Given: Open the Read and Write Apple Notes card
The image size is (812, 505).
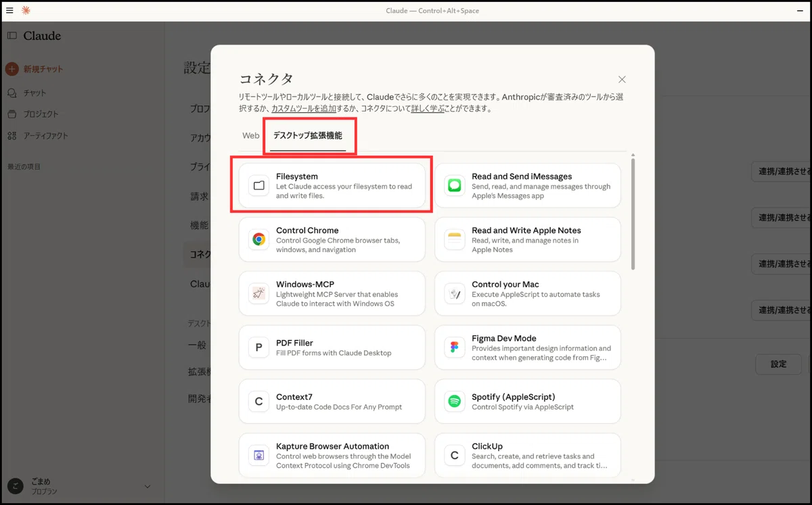Looking at the screenshot, I should click(528, 239).
